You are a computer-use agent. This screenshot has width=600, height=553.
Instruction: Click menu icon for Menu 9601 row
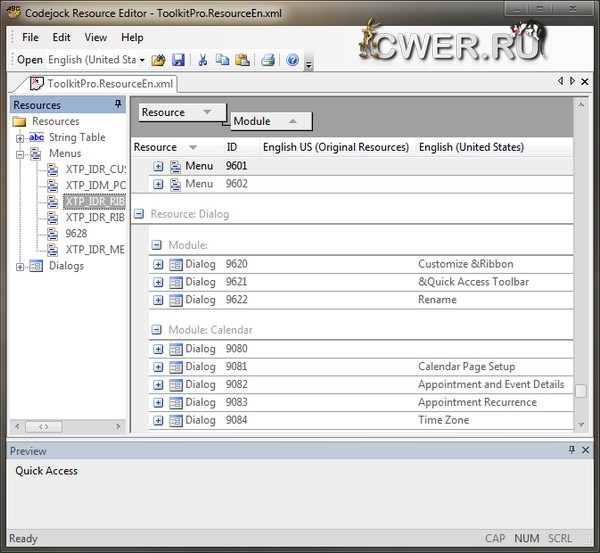tap(175, 166)
